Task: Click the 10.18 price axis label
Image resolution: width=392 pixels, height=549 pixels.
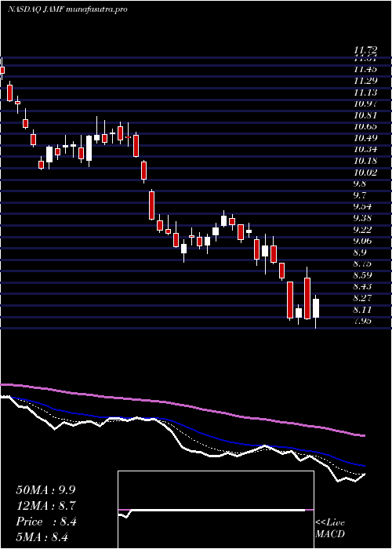Action: click(365, 161)
